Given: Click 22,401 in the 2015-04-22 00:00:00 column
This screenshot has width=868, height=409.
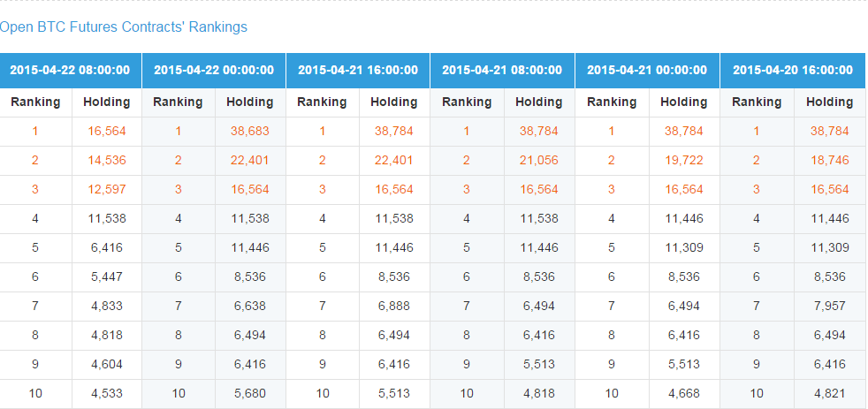Looking at the screenshot, I should click(x=250, y=161).
